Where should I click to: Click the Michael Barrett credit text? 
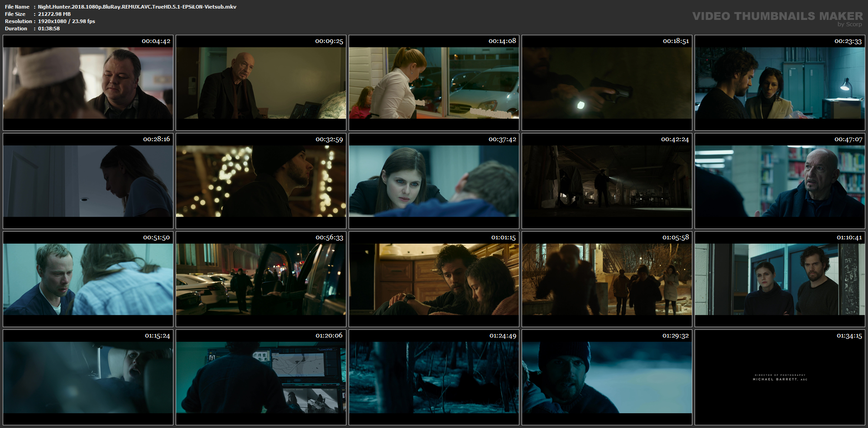coord(780,379)
